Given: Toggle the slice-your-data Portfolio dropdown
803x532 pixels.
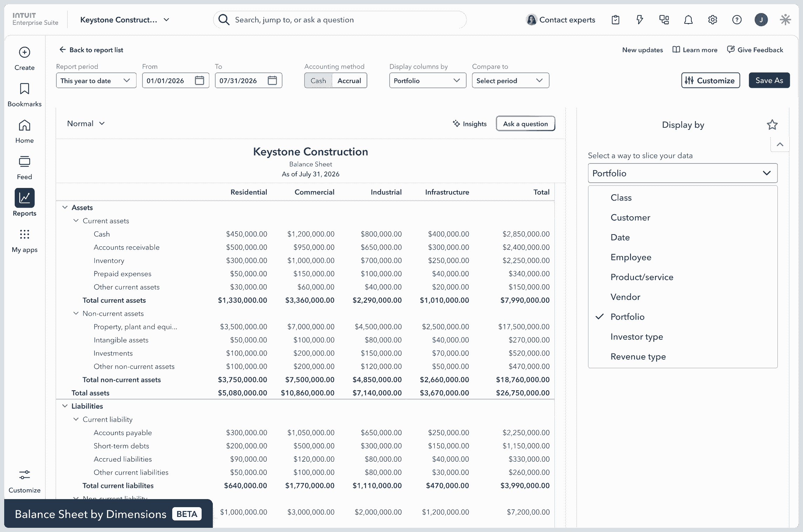Looking at the screenshot, I should click(683, 173).
